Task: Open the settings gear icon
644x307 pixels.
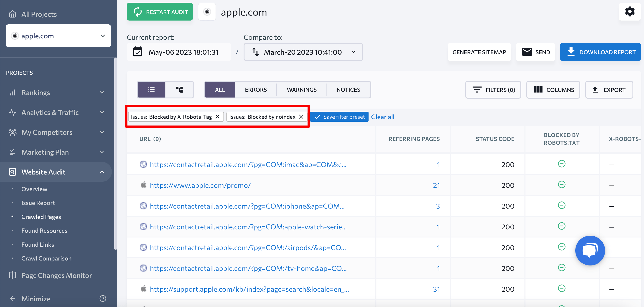Action: pyautogui.click(x=630, y=12)
